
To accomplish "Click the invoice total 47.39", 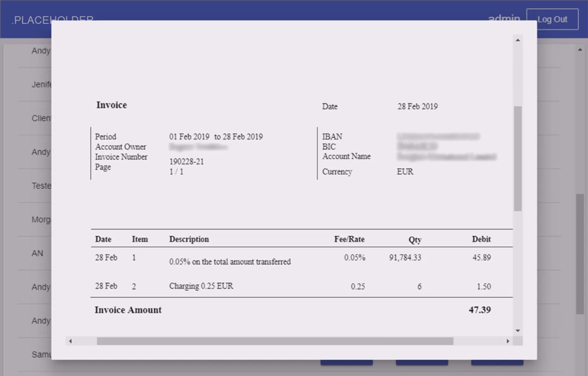I will [x=479, y=310].
